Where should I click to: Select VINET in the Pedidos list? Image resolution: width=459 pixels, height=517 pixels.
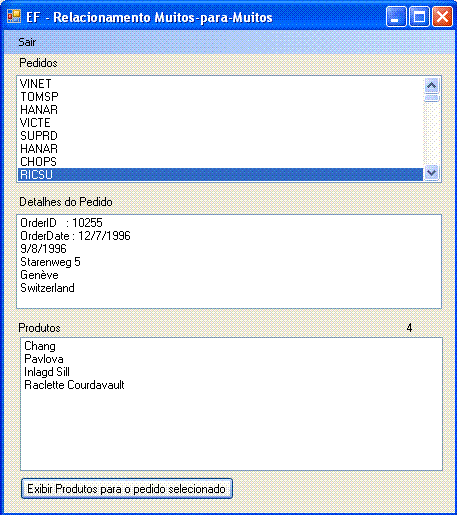coord(220,84)
